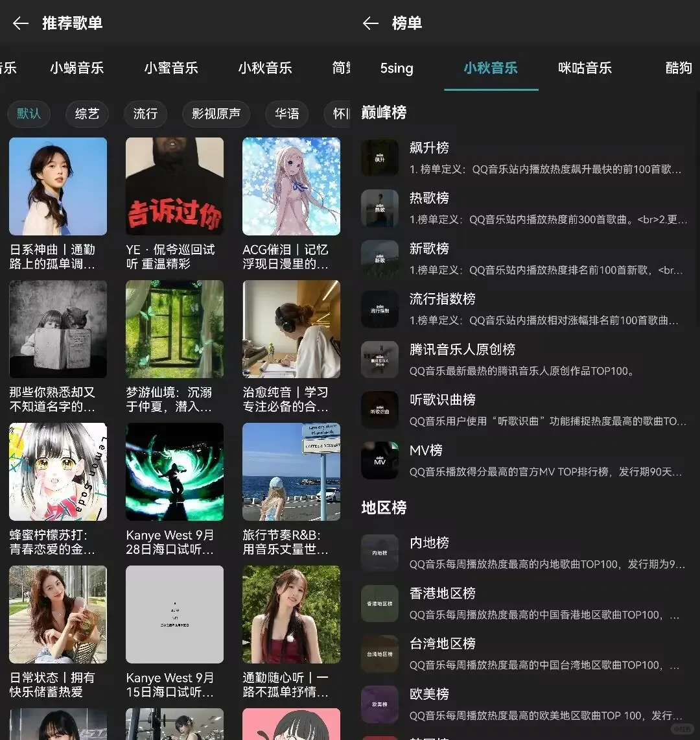Open the 内地榜 regional chart icon
The image size is (700, 740).
[380, 553]
